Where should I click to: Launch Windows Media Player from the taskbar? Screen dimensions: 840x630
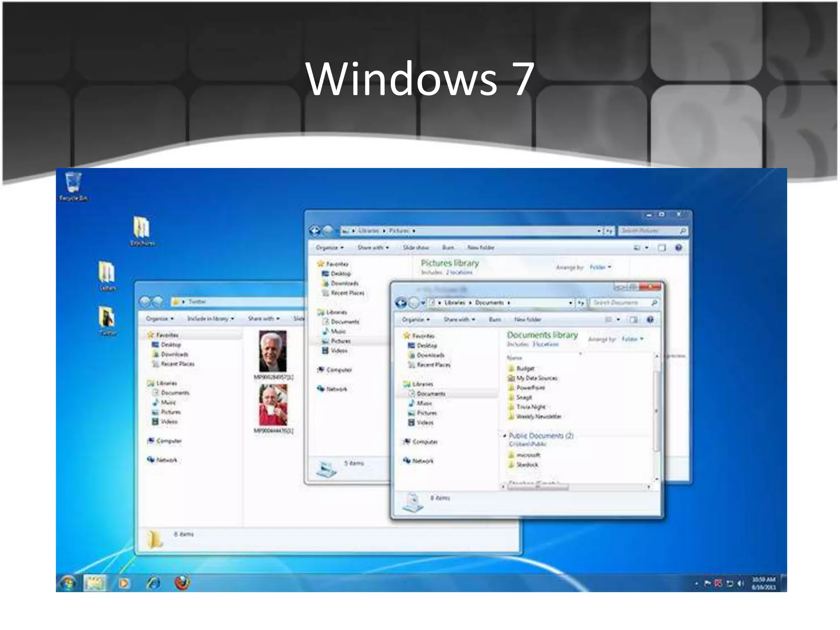tap(124, 583)
